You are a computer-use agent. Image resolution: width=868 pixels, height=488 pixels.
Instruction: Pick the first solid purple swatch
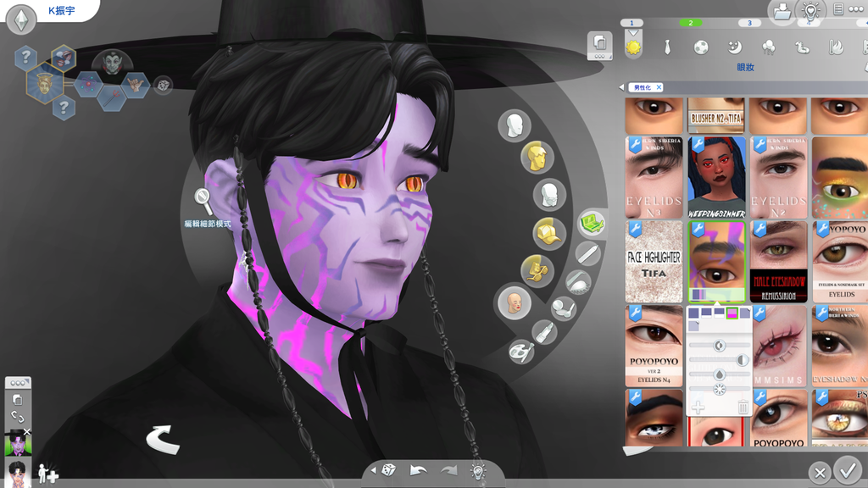pos(693,313)
